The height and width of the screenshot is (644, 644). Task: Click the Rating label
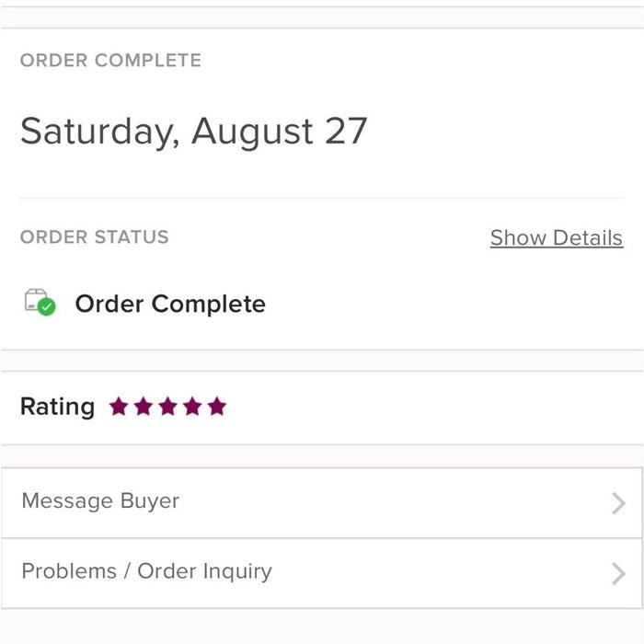(x=57, y=407)
